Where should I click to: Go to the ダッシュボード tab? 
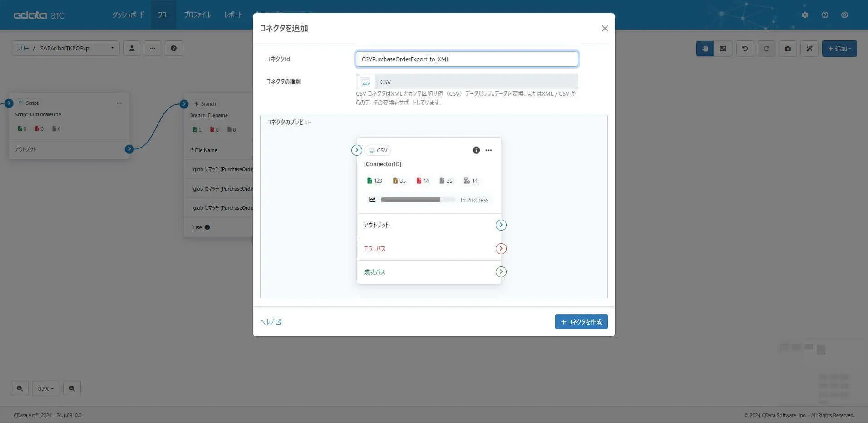point(128,15)
